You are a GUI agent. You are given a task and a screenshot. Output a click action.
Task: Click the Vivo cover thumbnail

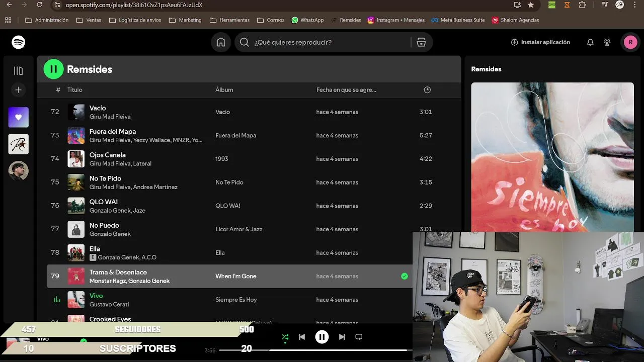click(76, 300)
